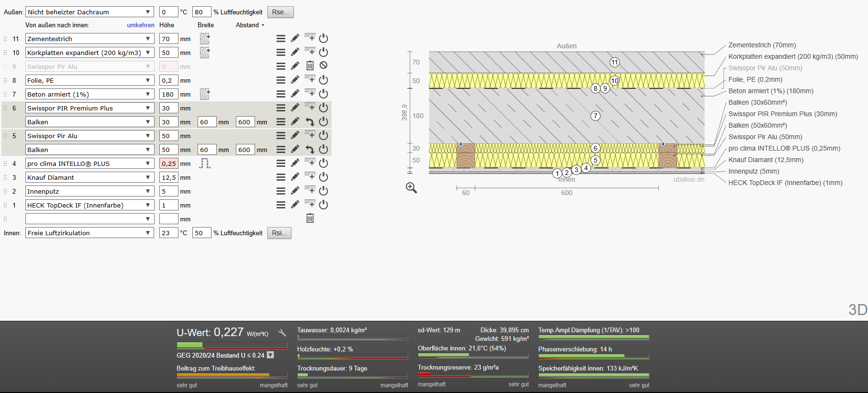Switch to 3D view
This screenshot has width=868, height=393.
click(857, 310)
